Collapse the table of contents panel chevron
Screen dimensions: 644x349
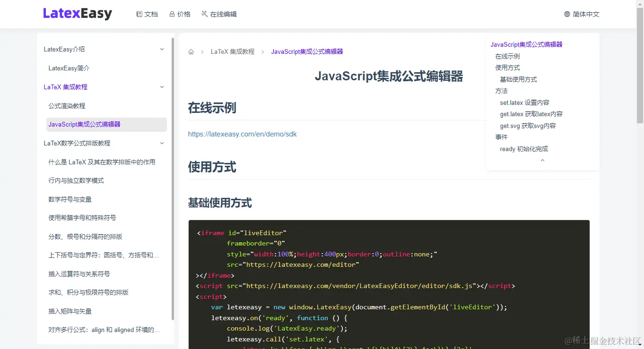pyautogui.click(x=542, y=161)
